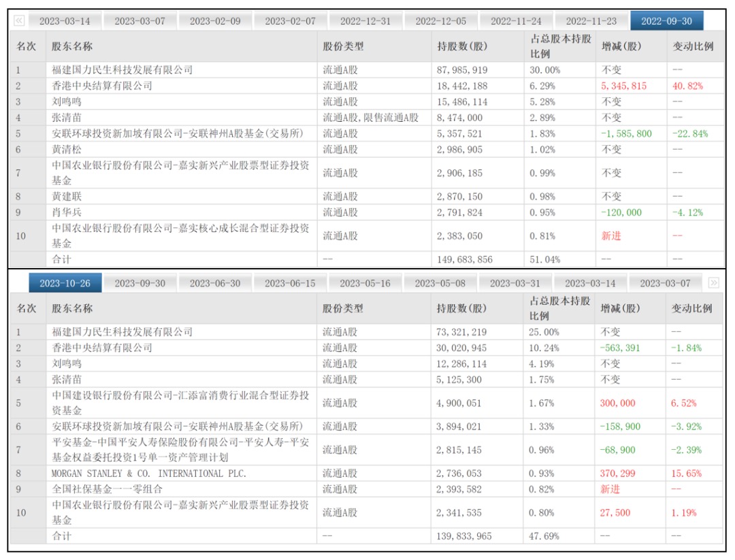Click the 持股数(股) column header in upper table
This screenshot has width=735, height=560.
pyautogui.click(x=462, y=46)
